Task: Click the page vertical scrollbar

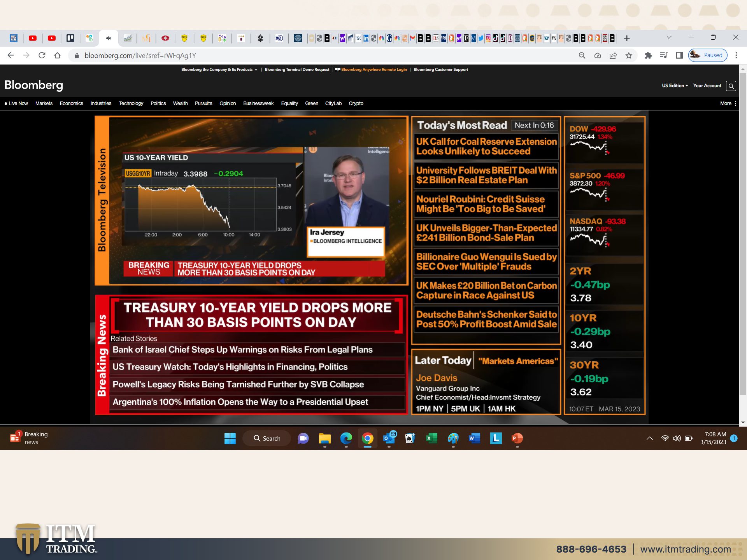Action: click(x=743, y=233)
